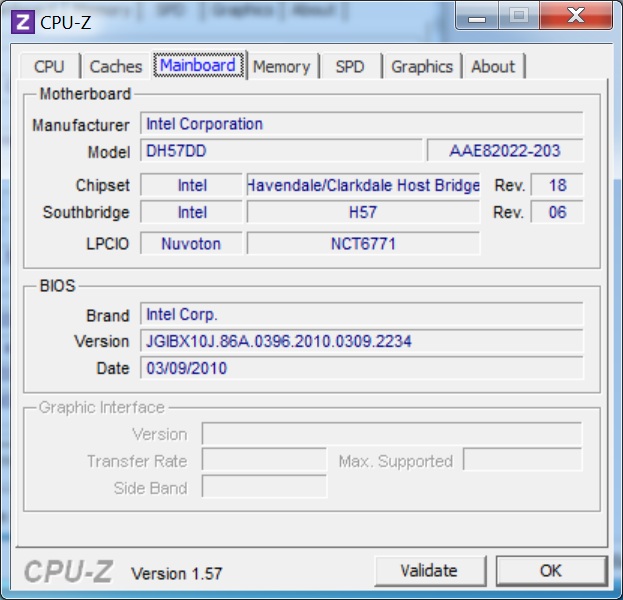
Task: Minimize the CPU-Z window
Action: tap(477, 16)
